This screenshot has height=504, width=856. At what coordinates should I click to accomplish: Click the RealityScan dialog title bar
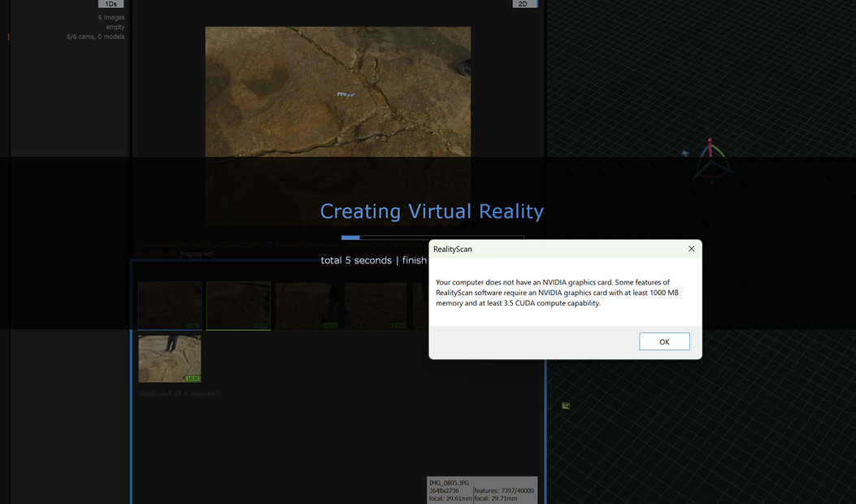click(x=553, y=249)
